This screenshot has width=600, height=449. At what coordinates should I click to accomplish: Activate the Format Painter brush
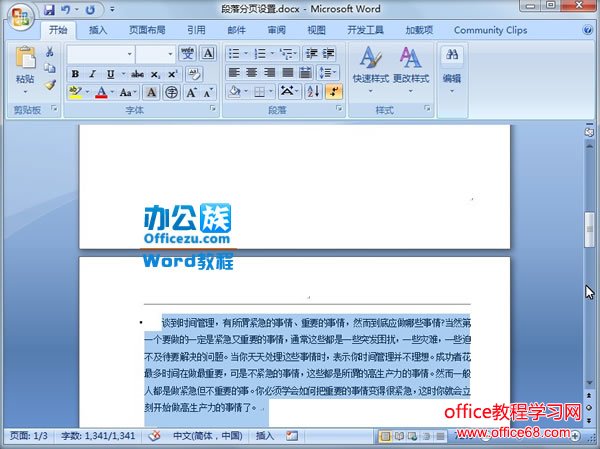click(x=50, y=85)
